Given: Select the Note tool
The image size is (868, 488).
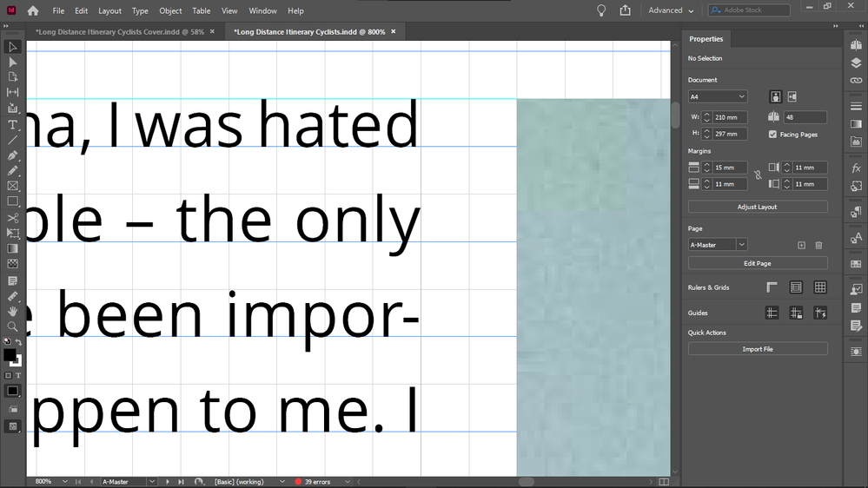Looking at the screenshot, I should (12, 280).
